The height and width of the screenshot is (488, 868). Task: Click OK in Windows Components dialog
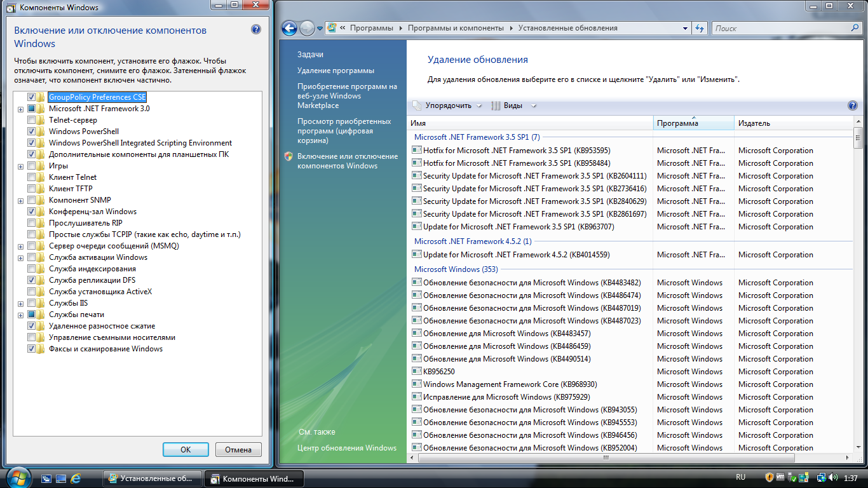(x=186, y=449)
